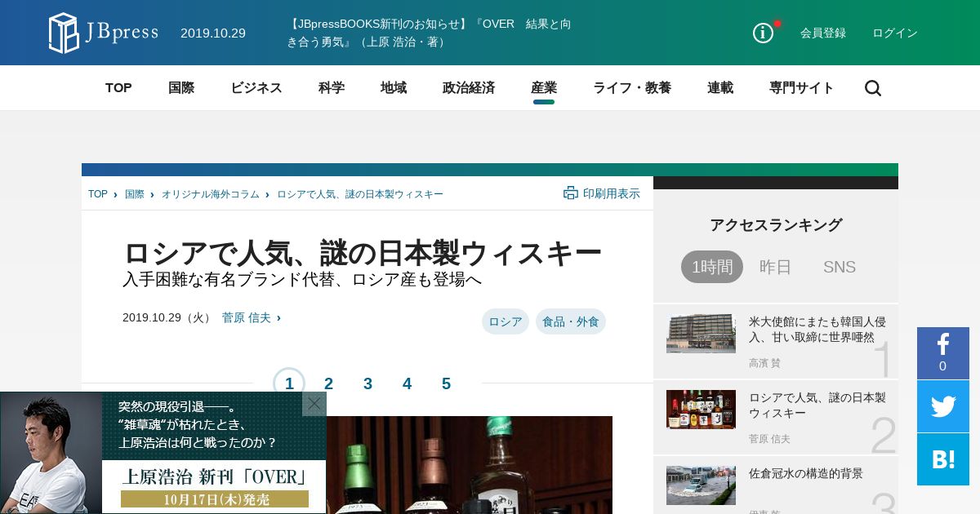Open the 専門サイト navigation menu
Viewport: 980px width, 514px height.
(x=802, y=88)
